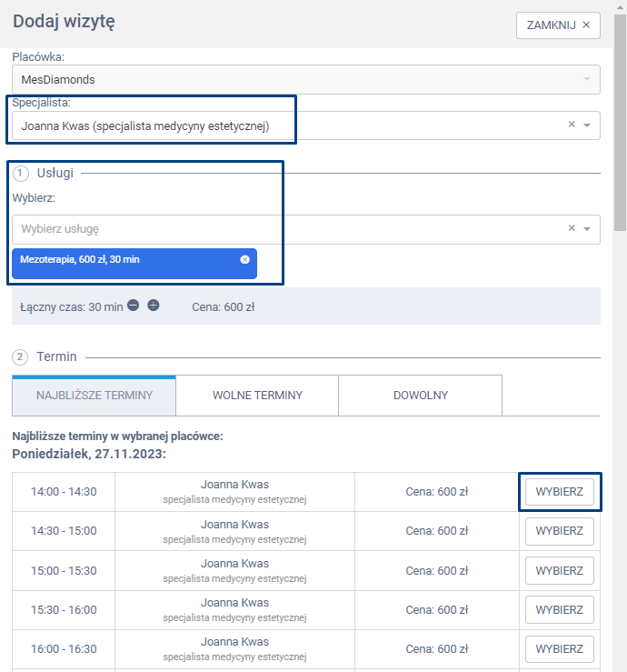Screen dimensions: 627x672
Task: Select the 15:30 - 16:00 slot via WYBIERZ
Action: click(x=559, y=610)
